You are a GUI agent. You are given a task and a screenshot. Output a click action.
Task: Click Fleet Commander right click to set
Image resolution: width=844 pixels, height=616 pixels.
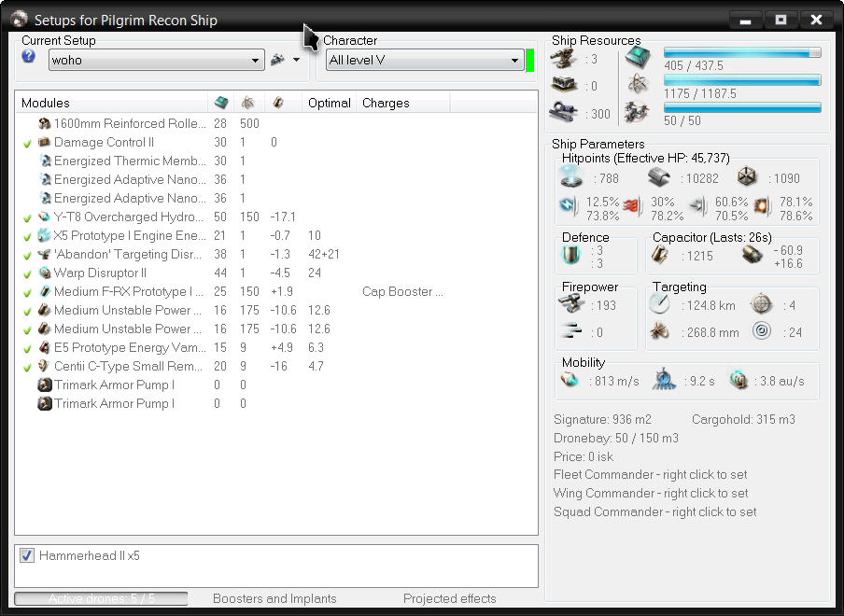tap(650, 474)
